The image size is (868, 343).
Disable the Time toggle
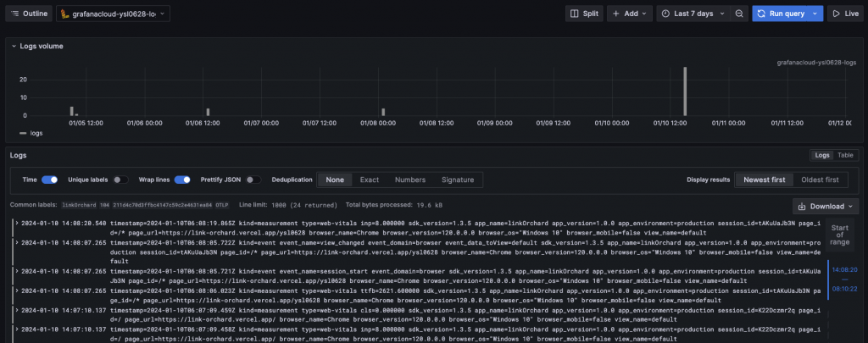49,180
